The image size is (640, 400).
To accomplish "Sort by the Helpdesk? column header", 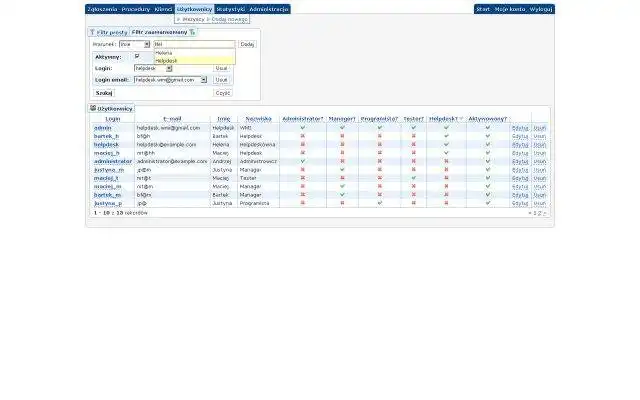I will point(443,119).
